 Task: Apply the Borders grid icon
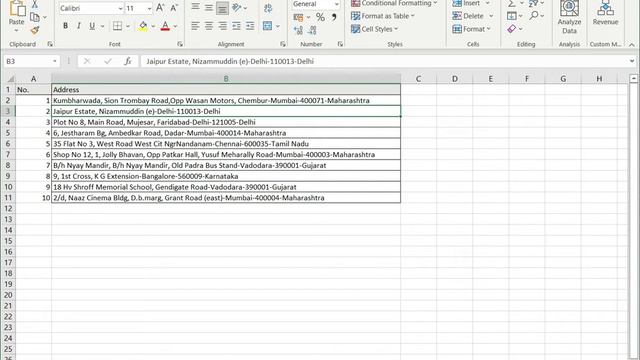(118, 26)
